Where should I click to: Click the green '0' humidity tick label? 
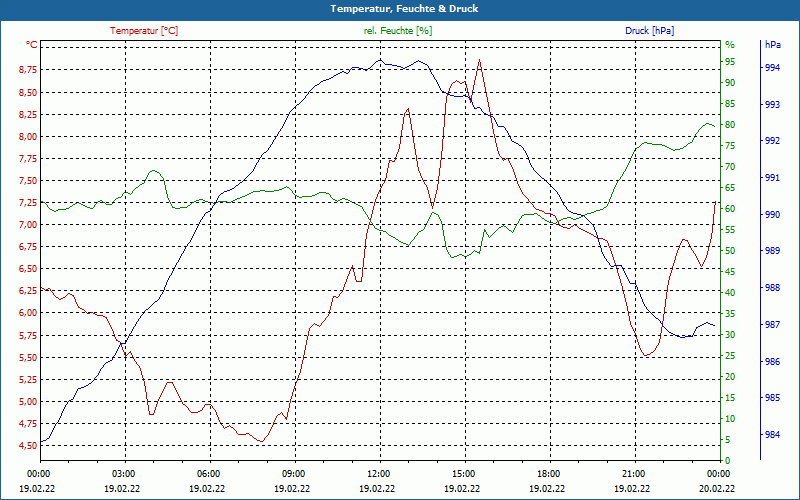(x=728, y=461)
